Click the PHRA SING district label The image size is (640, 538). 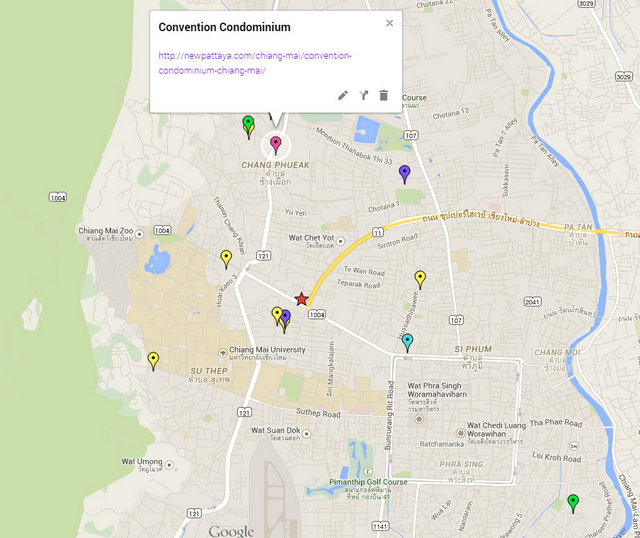pyautogui.click(x=461, y=464)
